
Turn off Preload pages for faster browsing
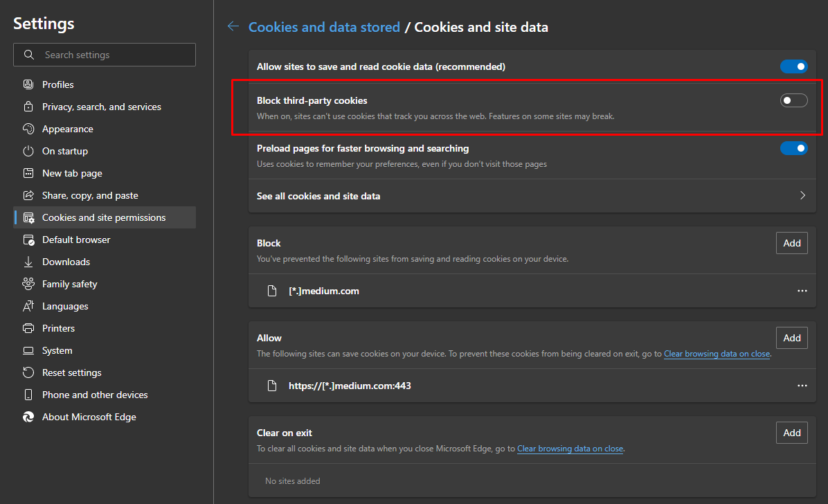[793, 148]
